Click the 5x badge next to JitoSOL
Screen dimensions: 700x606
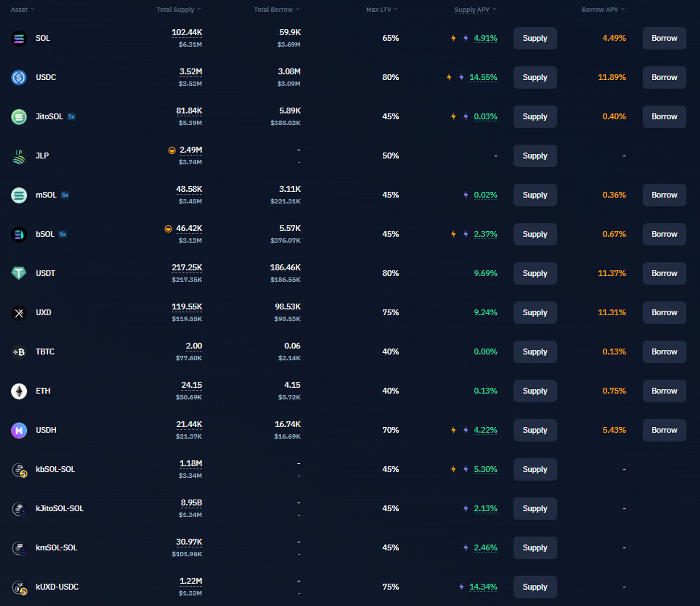[71, 117]
